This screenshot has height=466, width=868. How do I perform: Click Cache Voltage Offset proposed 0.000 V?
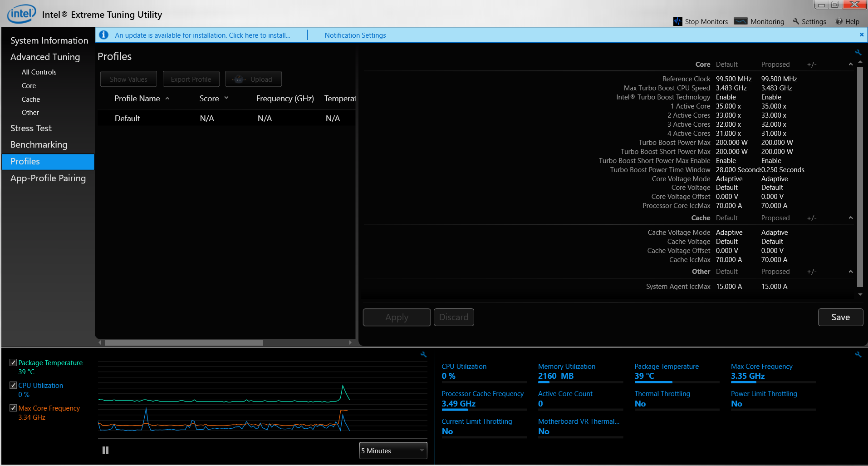tap(772, 251)
